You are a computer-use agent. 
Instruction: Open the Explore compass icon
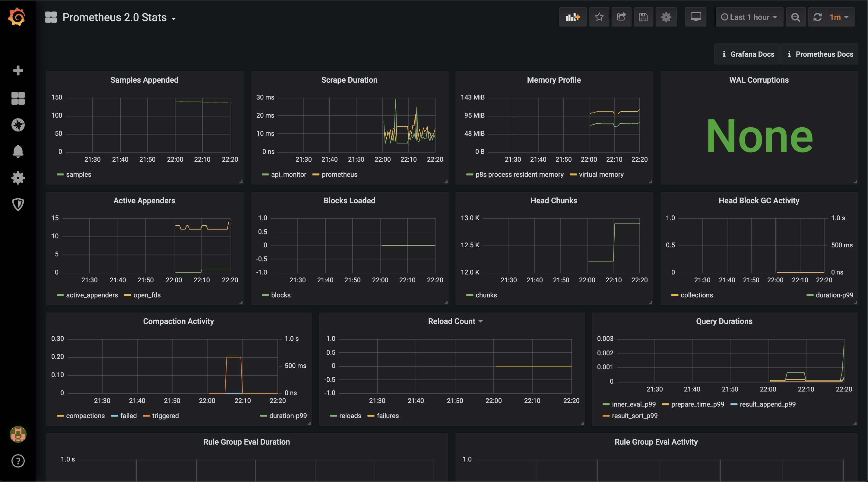tap(18, 125)
